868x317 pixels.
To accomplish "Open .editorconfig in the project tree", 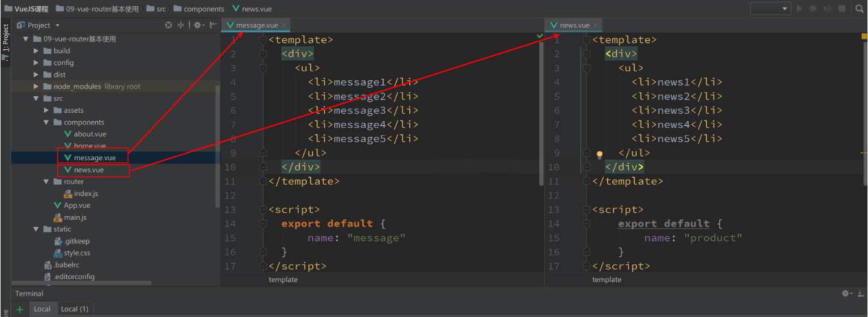I will (x=70, y=277).
